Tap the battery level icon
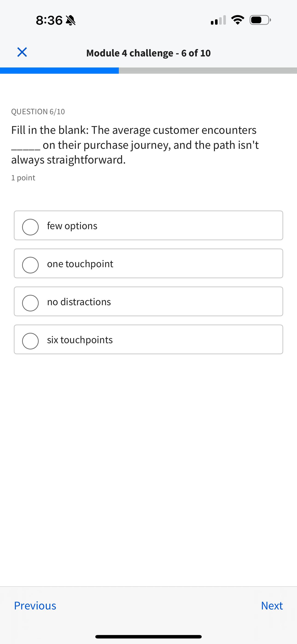 pyautogui.click(x=260, y=20)
